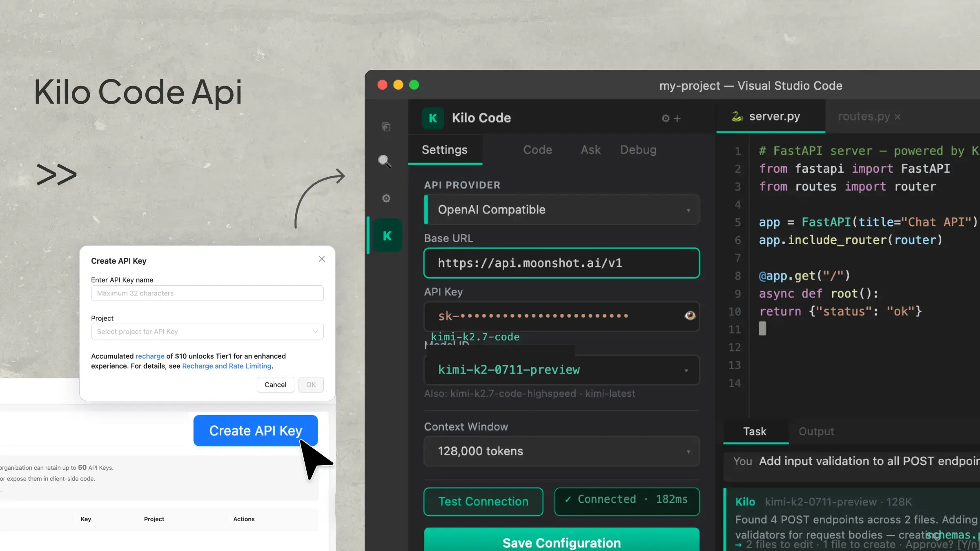Click the blue Create API Key button
This screenshot has width=980, height=551.
pos(256,431)
